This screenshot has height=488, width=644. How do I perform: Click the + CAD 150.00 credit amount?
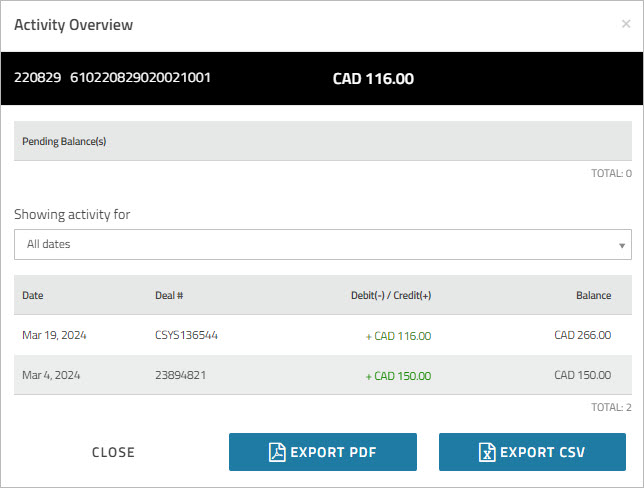[398, 376]
